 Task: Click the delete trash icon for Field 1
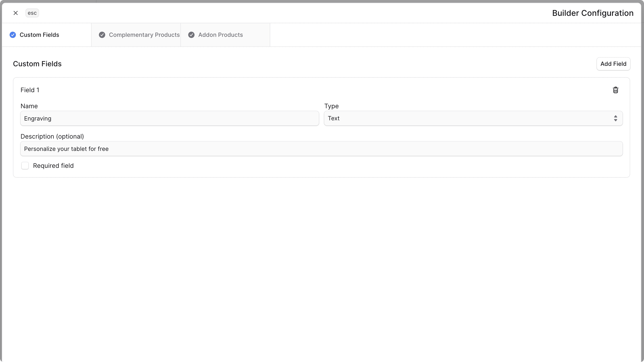[x=615, y=90]
